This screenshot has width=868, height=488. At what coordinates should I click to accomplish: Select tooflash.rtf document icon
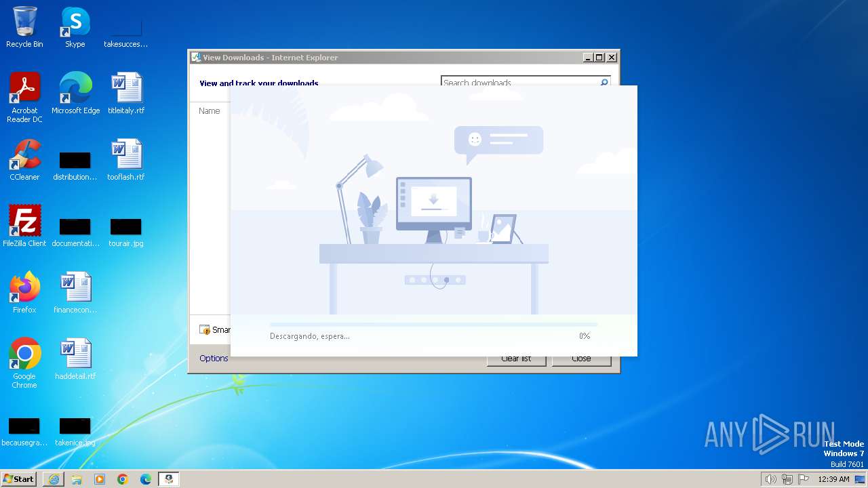coord(126,160)
